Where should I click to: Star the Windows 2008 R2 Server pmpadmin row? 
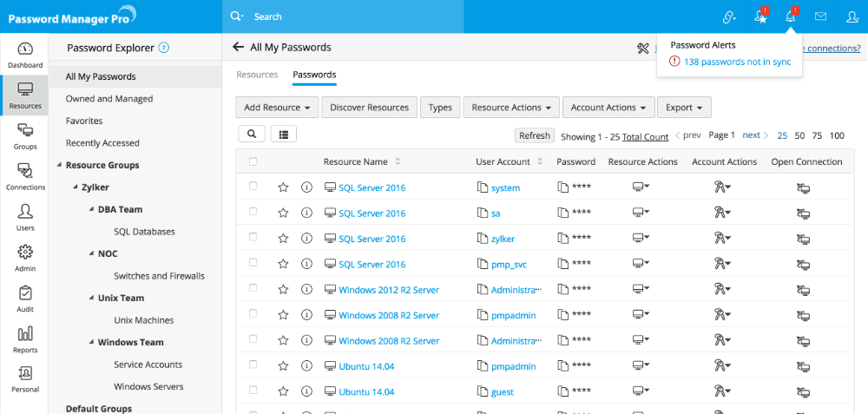click(x=284, y=315)
